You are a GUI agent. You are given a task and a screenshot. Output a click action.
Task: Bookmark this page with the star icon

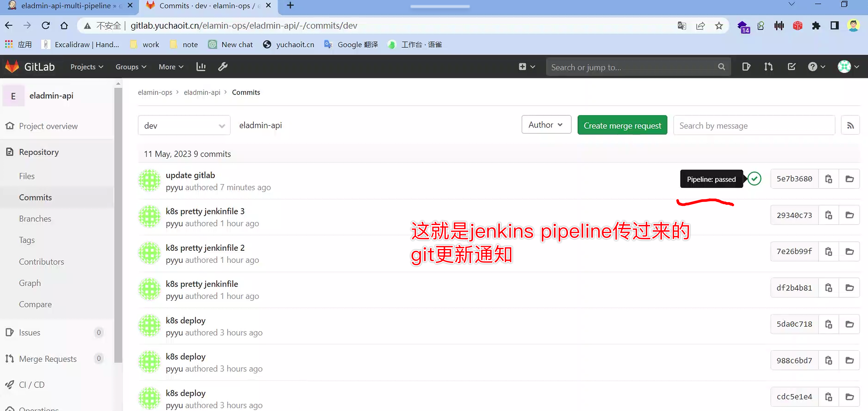click(x=719, y=26)
